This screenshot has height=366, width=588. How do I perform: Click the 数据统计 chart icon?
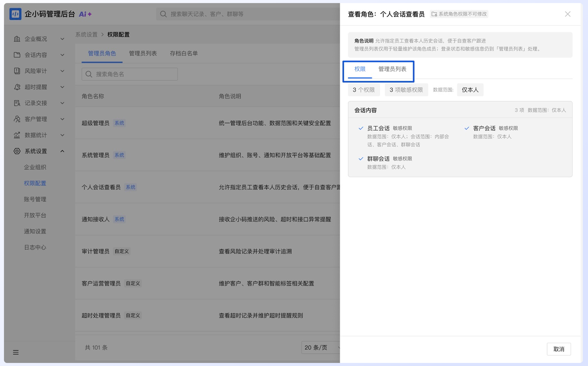coord(17,135)
